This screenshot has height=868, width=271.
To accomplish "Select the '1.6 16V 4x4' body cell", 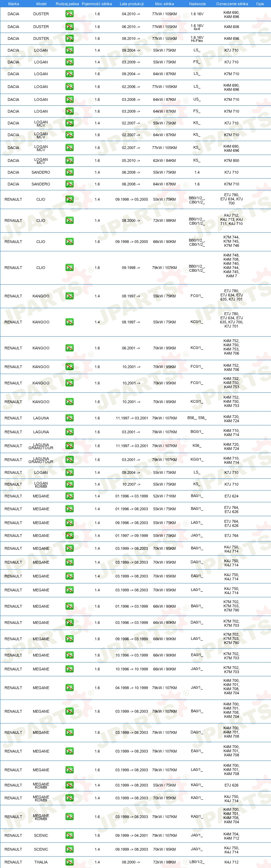I will click(x=197, y=27).
